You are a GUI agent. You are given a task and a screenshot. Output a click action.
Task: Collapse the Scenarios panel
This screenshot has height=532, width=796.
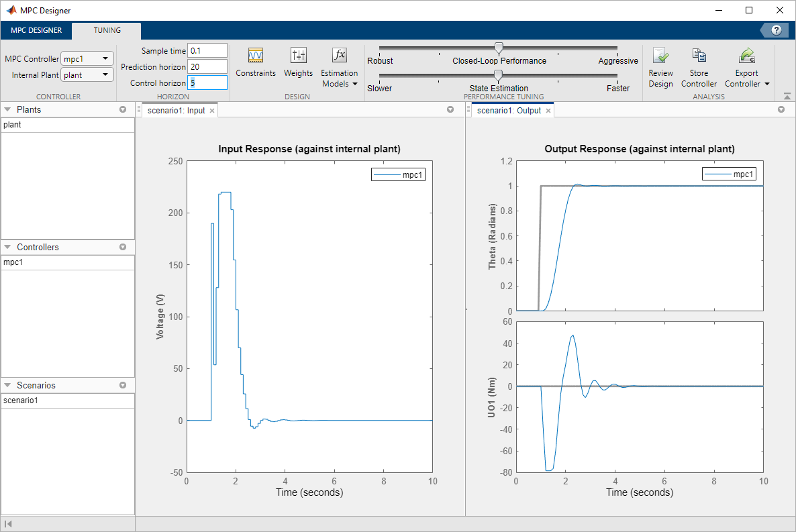[x=7, y=385]
